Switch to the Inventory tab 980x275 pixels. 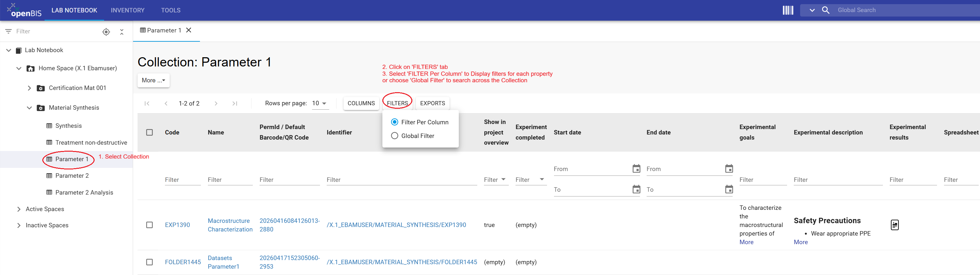[x=128, y=10]
